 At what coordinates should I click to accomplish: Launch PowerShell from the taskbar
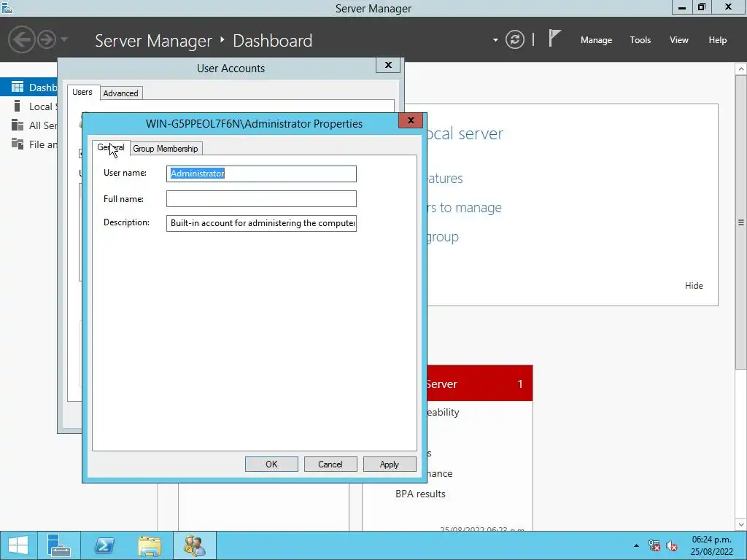pyautogui.click(x=104, y=545)
